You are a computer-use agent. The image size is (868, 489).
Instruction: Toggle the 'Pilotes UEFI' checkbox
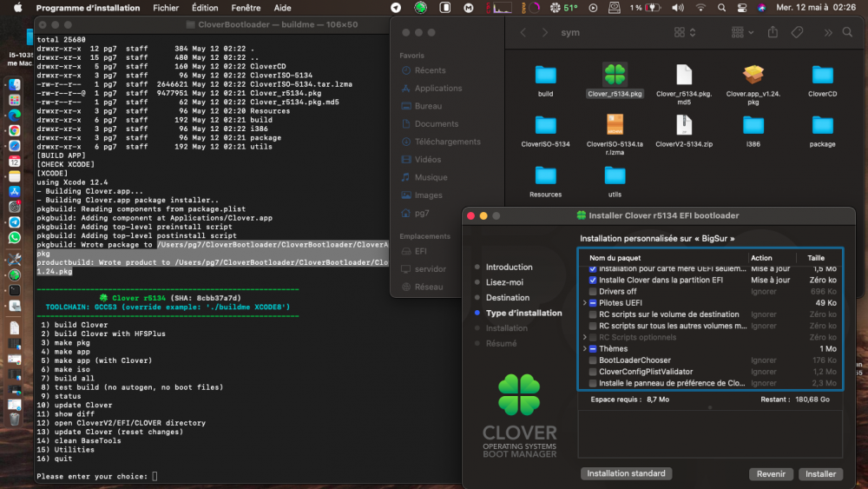(592, 303)
